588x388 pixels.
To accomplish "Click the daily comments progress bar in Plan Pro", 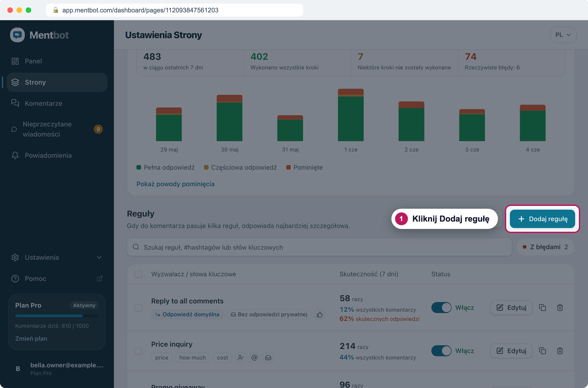I will pyautogui.click(x=57, y=316).
